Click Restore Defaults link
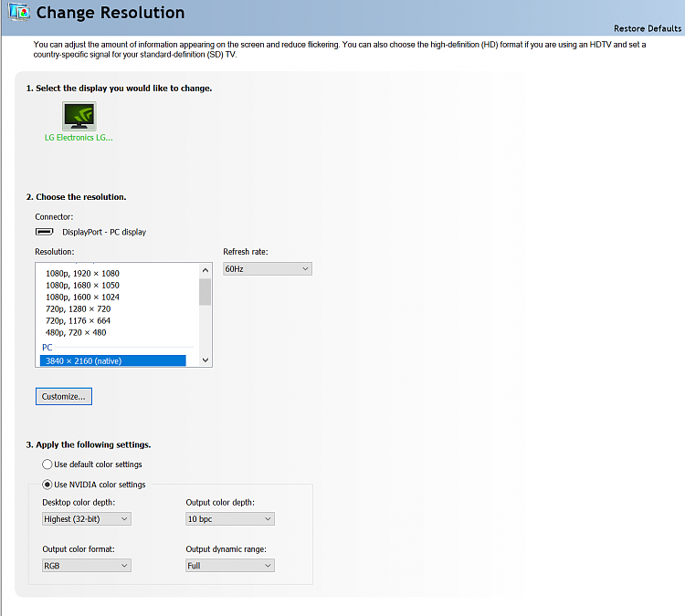Viewport: 685px width, 616px height. 647,28
